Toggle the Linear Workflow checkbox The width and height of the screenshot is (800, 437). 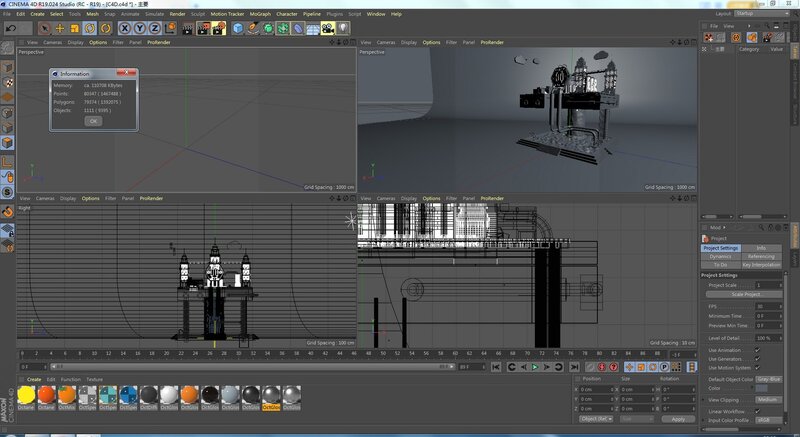click(757, 411)
